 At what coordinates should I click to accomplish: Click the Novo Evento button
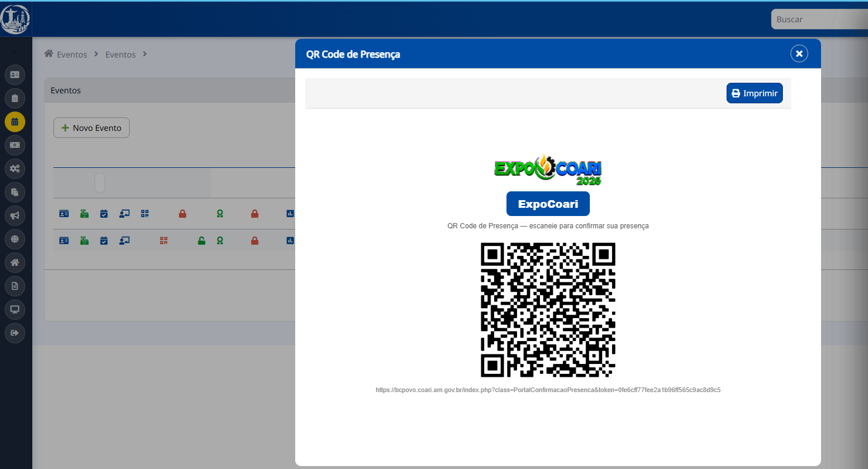click(x=92, y=128)
